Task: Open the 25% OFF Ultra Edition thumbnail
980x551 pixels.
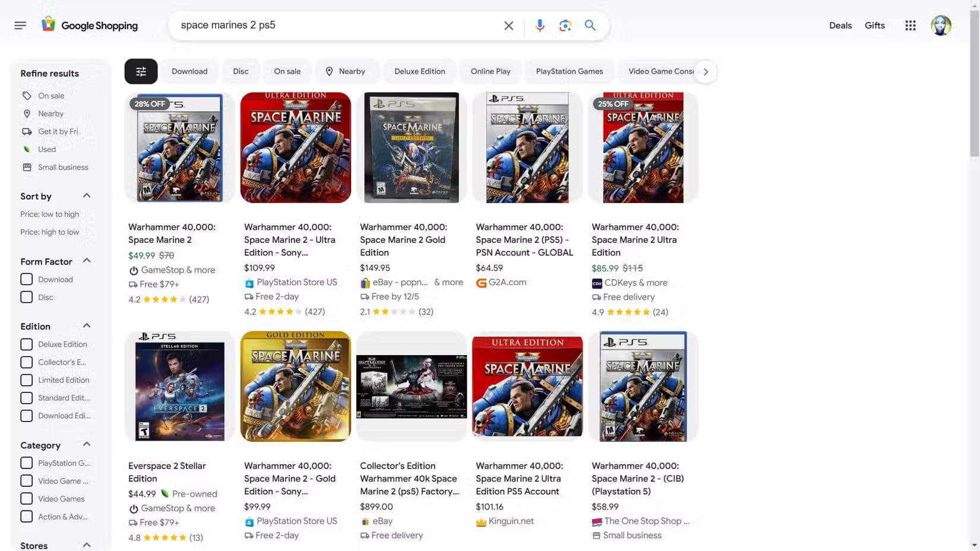Action: tap(643, 147)
